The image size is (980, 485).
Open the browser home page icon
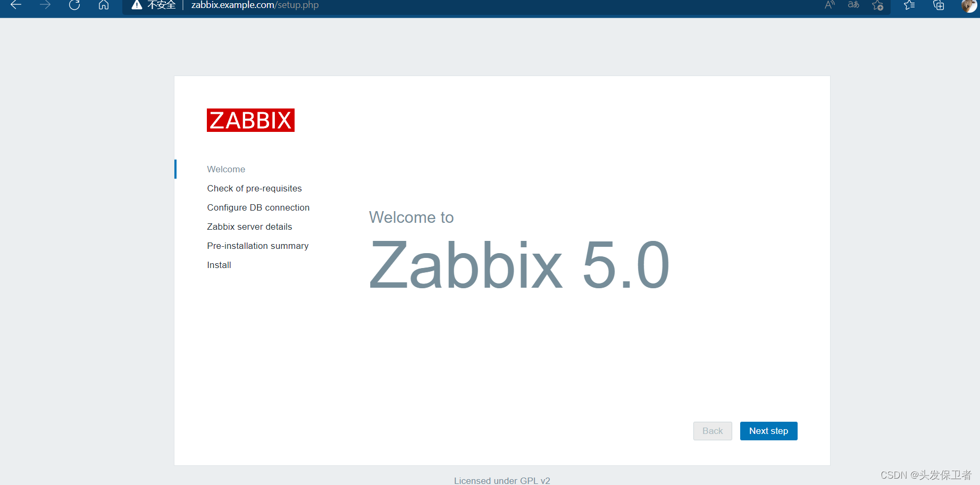click(104, 5)
